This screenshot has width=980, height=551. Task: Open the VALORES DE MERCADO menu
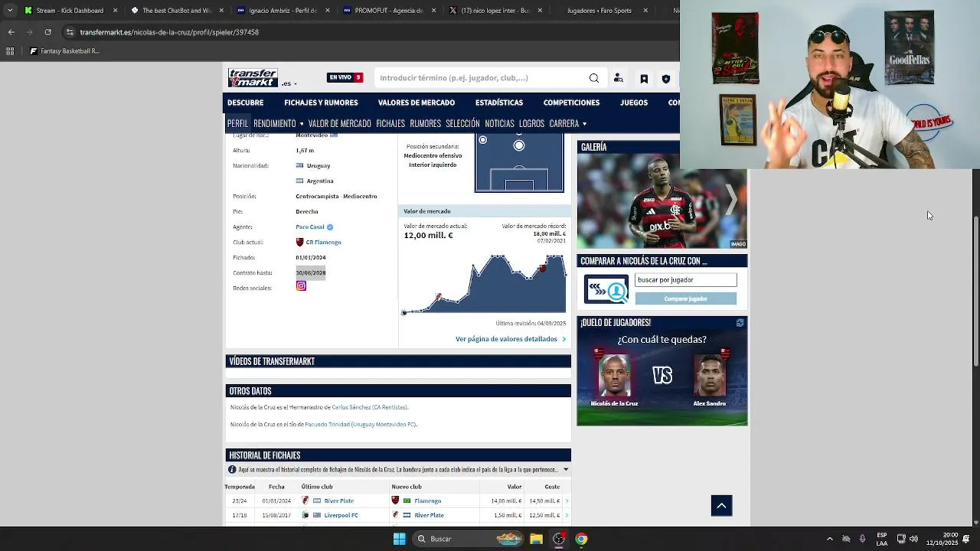(416, 103)
